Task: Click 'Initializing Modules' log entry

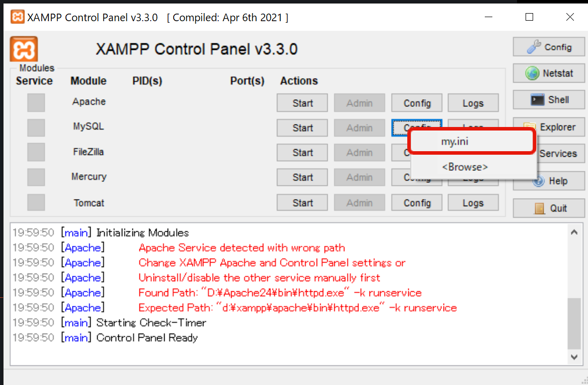Action: (x=142, y=233)
